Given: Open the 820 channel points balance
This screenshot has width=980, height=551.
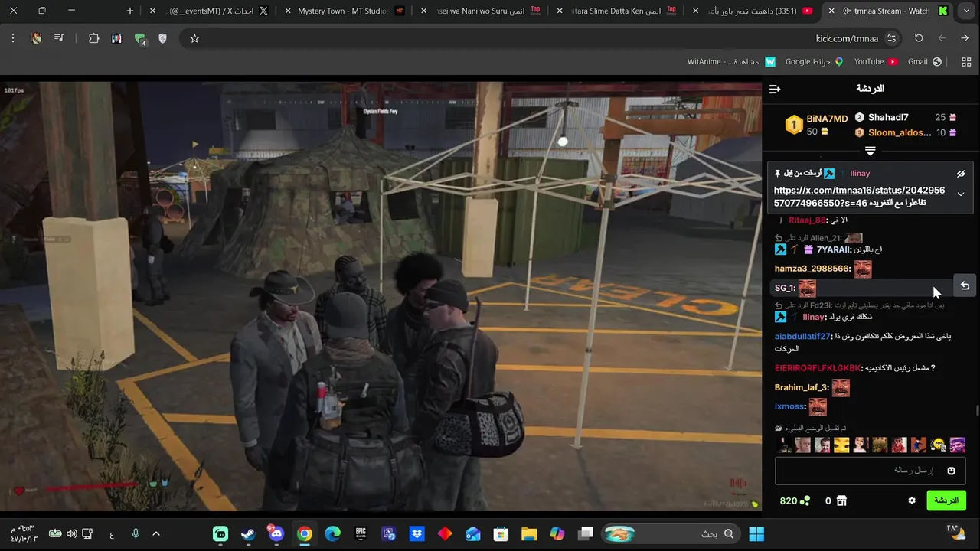Looking at the screenshot, I should 795,500.
